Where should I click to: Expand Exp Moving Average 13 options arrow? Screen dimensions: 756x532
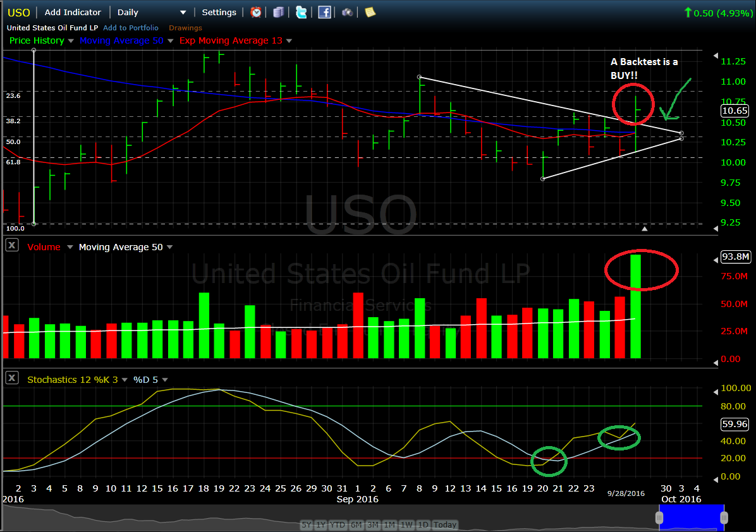click(289, 41)
